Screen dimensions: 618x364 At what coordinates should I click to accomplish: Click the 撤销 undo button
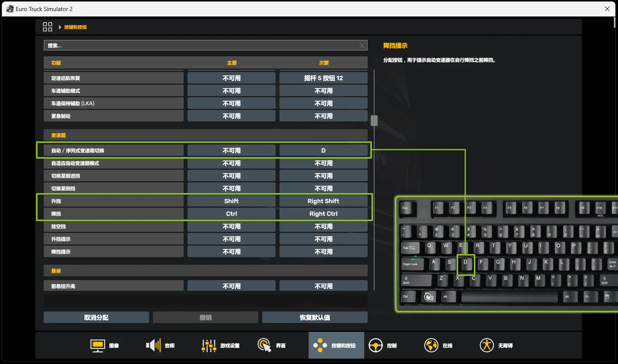tap(205, 318)
